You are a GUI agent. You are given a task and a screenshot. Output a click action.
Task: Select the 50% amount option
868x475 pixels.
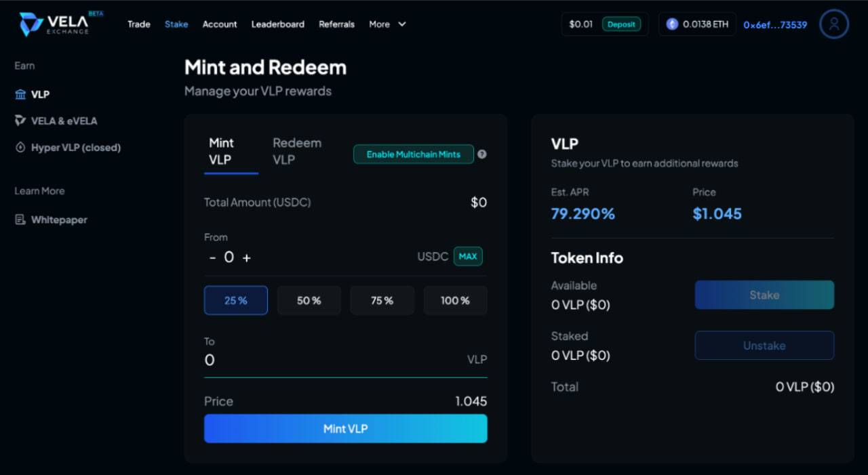click(309, 300)
